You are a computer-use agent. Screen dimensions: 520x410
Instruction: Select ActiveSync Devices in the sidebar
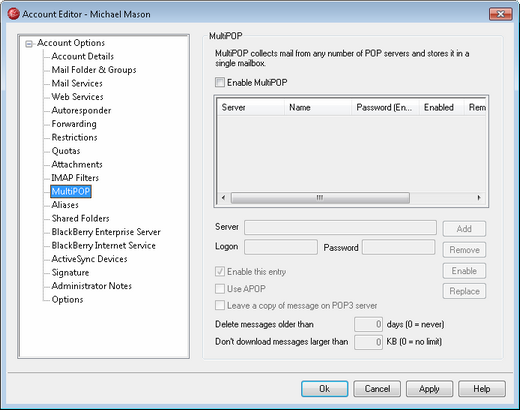[89, 259]
